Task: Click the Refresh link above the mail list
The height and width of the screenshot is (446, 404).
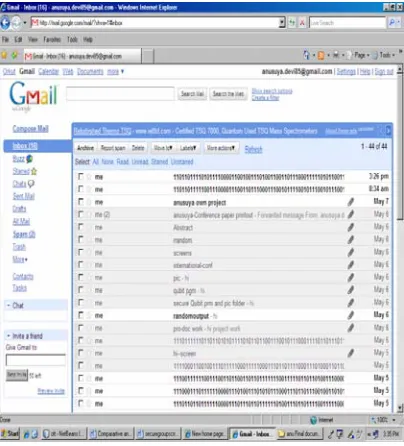Action: coord(253,149)
